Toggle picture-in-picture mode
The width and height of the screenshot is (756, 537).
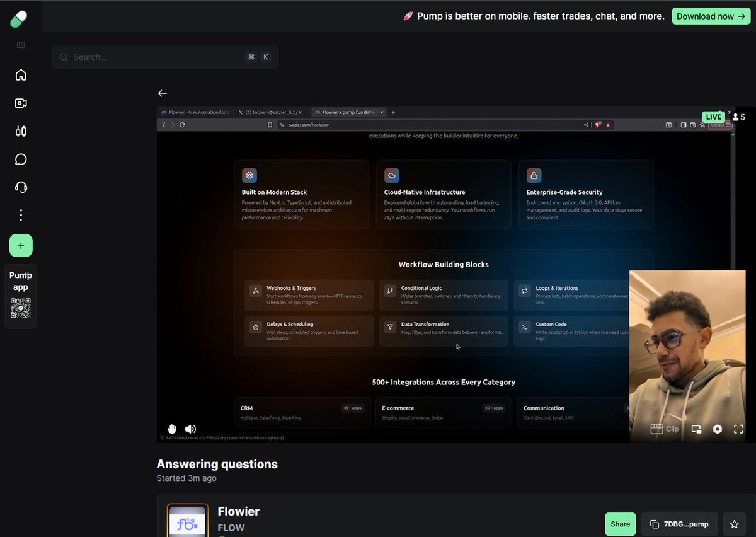tap(696, 429)
